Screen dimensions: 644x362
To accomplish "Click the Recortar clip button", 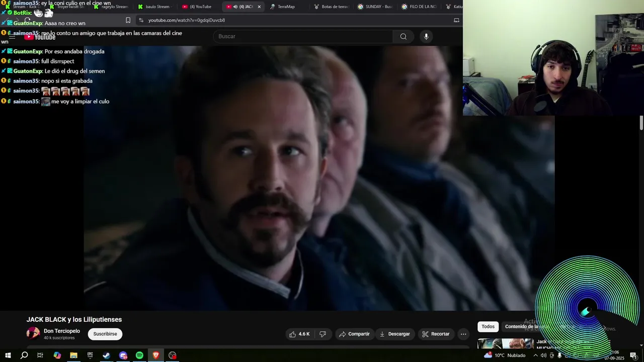I will point(436,334).
